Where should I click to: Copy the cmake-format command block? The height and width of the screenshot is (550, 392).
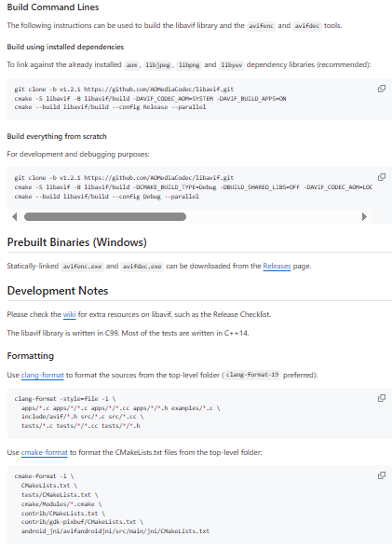[382, 475]
